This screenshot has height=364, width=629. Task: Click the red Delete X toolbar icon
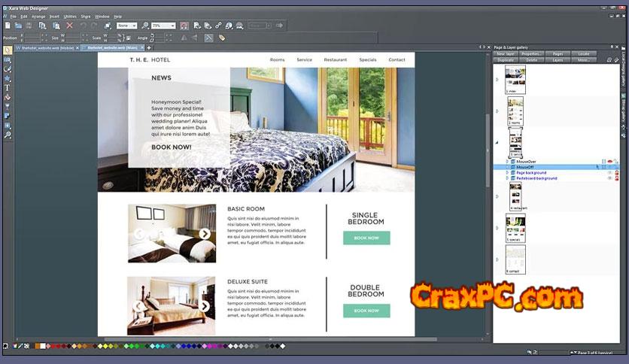tap(69, 26)
